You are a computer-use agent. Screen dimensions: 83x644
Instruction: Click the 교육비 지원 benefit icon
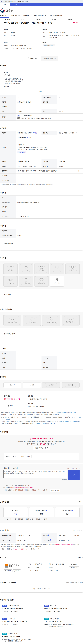57,269
